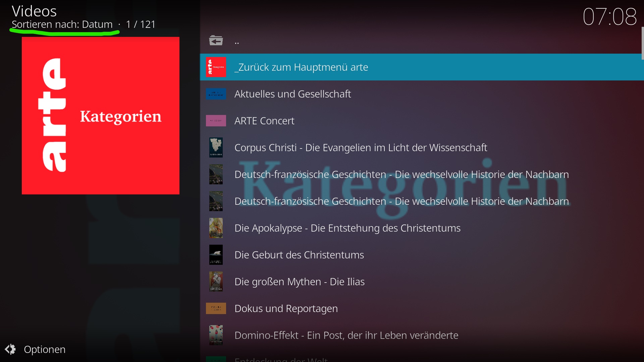
Task: Select '_Zurück zum Hauptmenü arte'
Action: coord(422,67)
